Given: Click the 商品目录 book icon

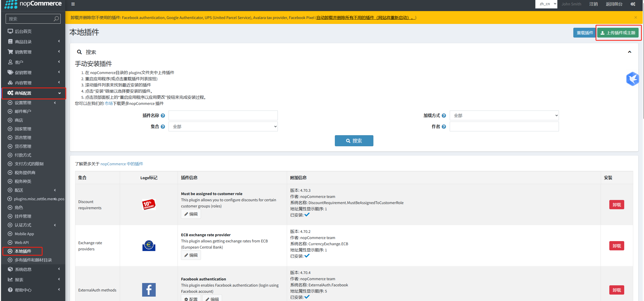Looking at the screenshot, I should click(10, 41).
